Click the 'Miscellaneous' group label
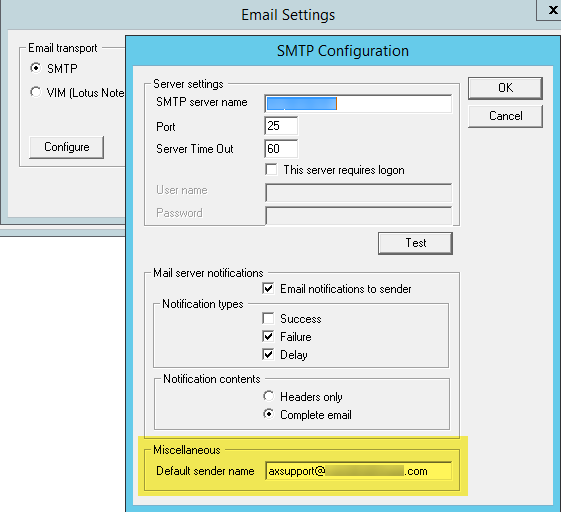 point(187,450)
